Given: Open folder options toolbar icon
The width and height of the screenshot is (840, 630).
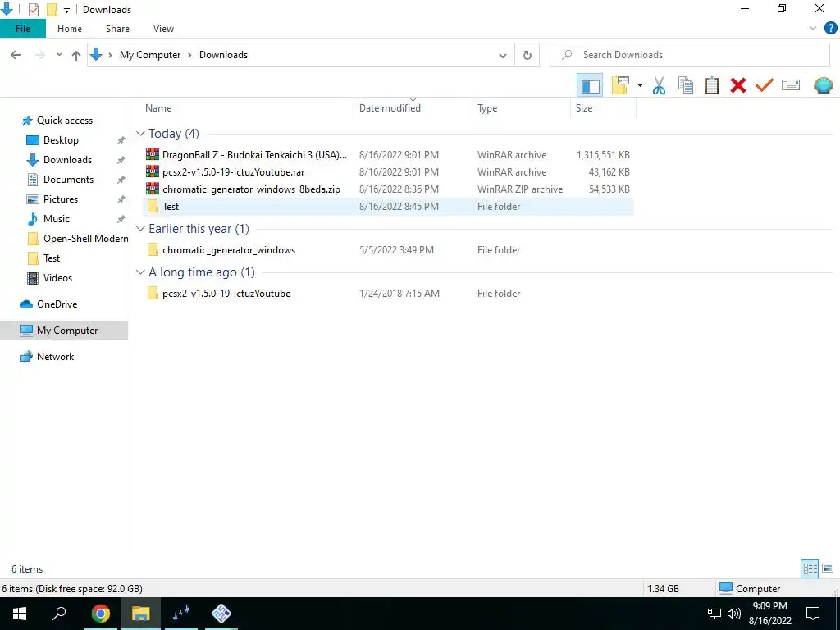Looking at the screenshot, I should point(620,85).
